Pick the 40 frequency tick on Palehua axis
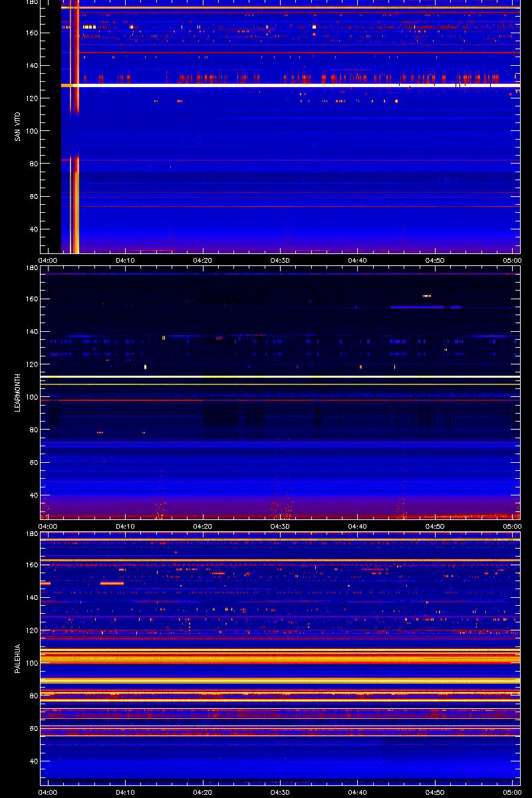This screenshot has width=532, height=798. (x=33, y=761)
